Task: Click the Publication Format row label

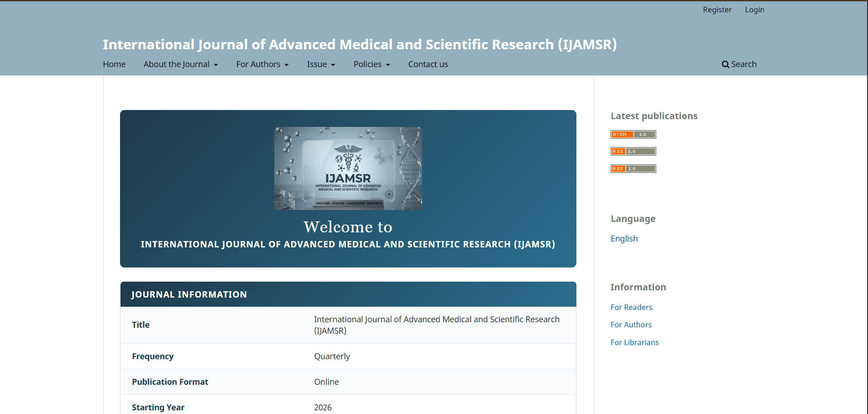Action: click(170, 382)
